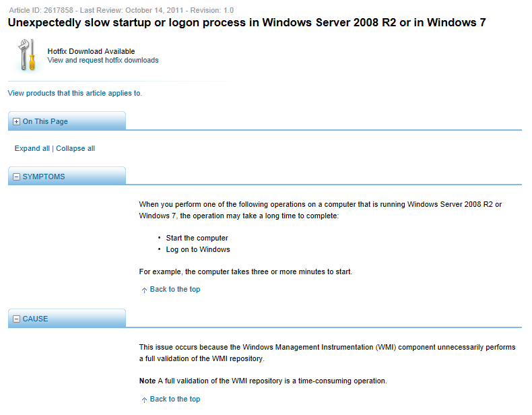
Task: Open View and request hotfix downloads link
Action: [x=103, y=61]
